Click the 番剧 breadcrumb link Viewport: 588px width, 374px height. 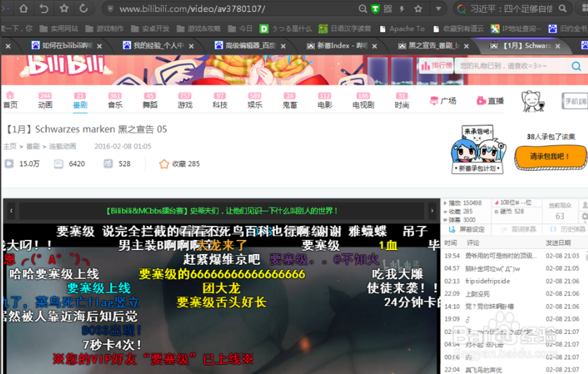(x=33, y=146)
